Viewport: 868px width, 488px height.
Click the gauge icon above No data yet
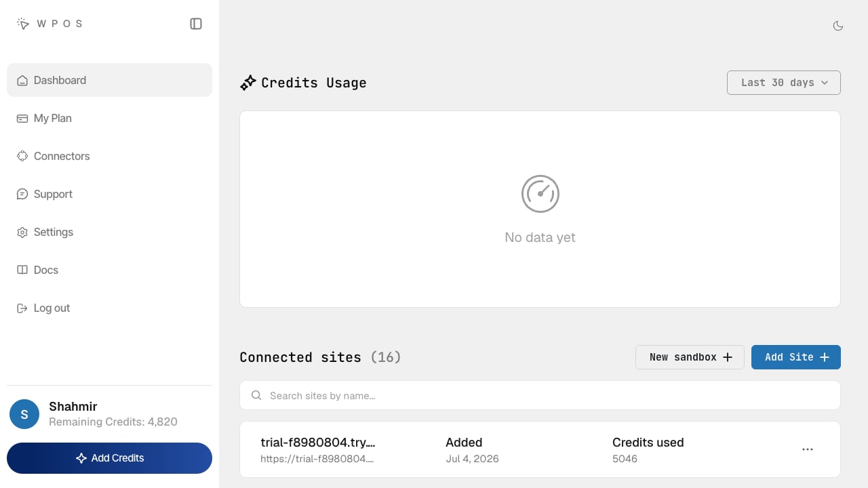tap(540, 194)
